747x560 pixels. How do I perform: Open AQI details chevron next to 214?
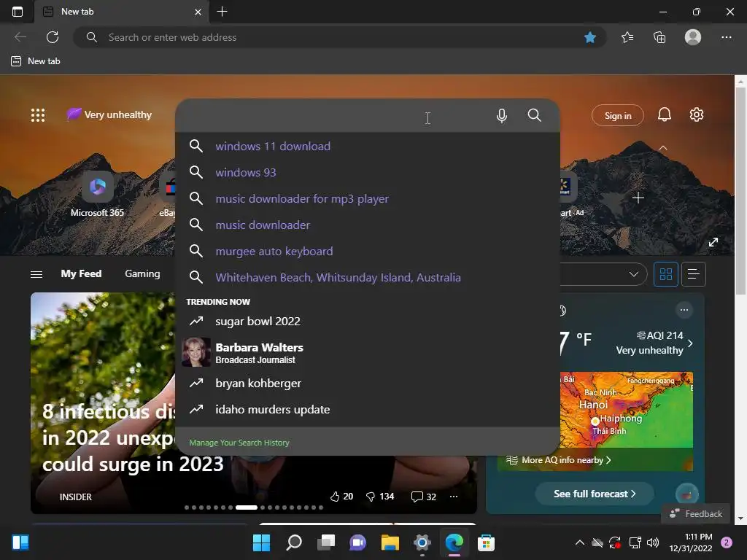[690, 343]
